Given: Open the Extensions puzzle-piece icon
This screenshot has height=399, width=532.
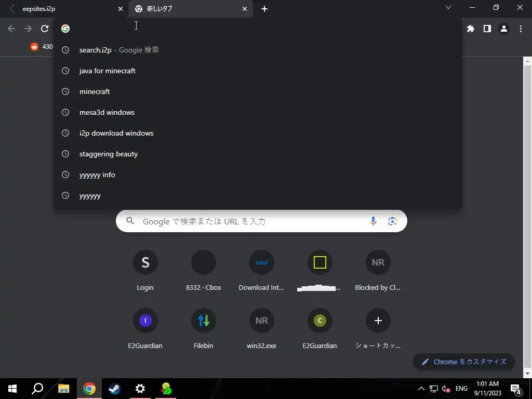Looking at the screenshot, I should [x=471, y=29].
